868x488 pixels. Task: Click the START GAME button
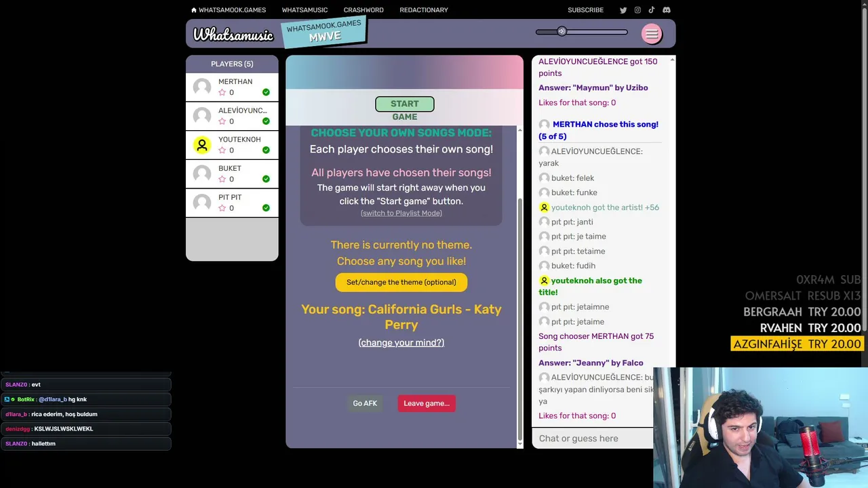[405, 104]
